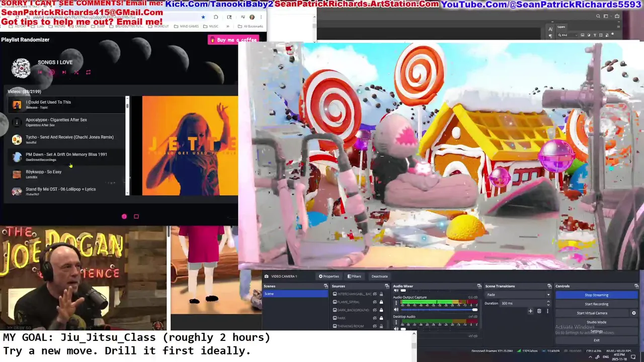Toggle lock on DARK_BACKGROUND source

pyautogui.click(x=381, y=310)
